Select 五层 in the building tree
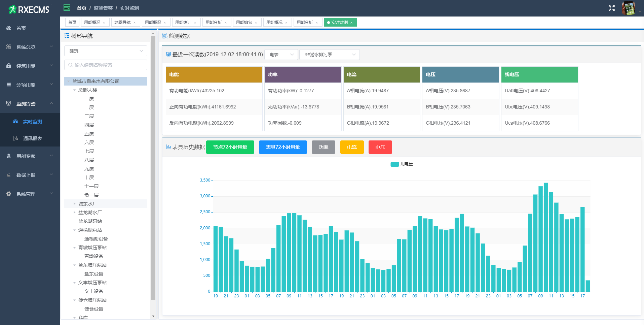644x325 pixels. [x=89, y=134]
